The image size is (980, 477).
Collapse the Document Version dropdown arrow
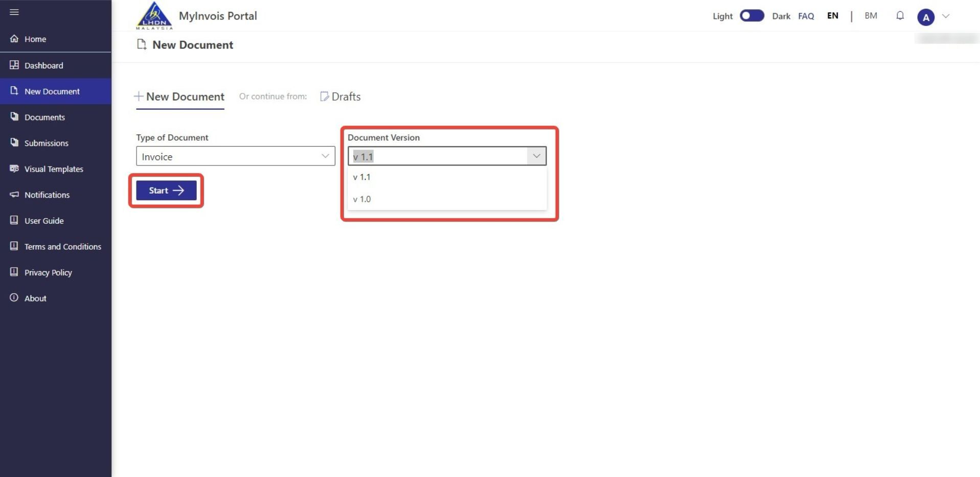click(536, 156)
